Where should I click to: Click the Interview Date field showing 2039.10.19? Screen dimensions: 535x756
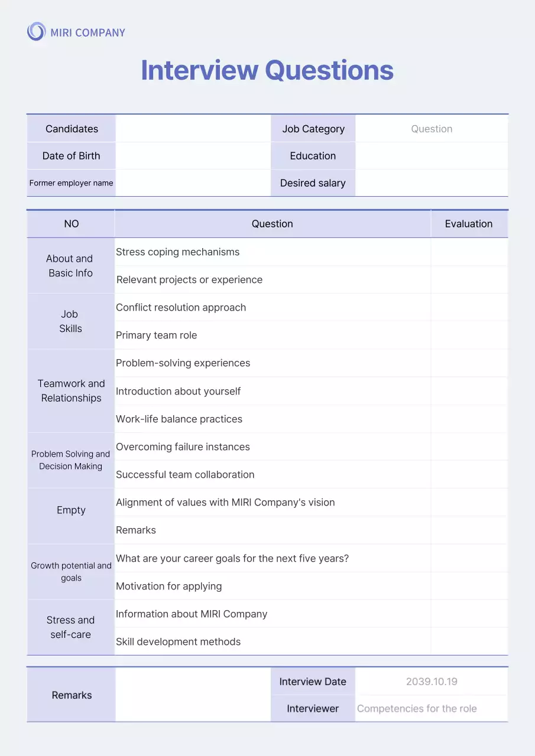click(432, 682)
